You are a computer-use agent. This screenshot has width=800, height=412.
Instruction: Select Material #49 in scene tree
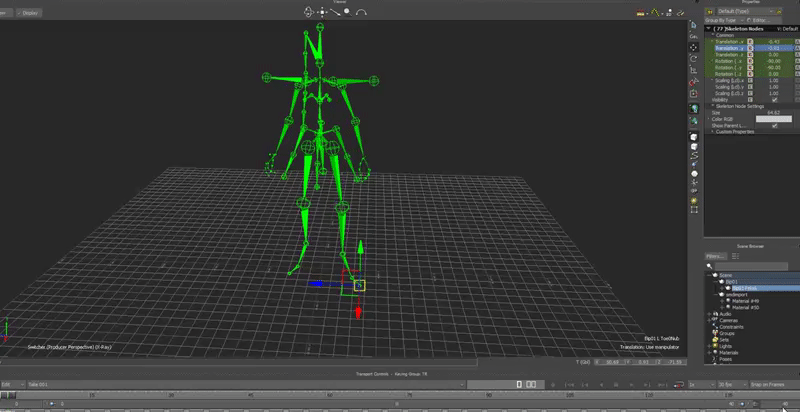(745, 301)
